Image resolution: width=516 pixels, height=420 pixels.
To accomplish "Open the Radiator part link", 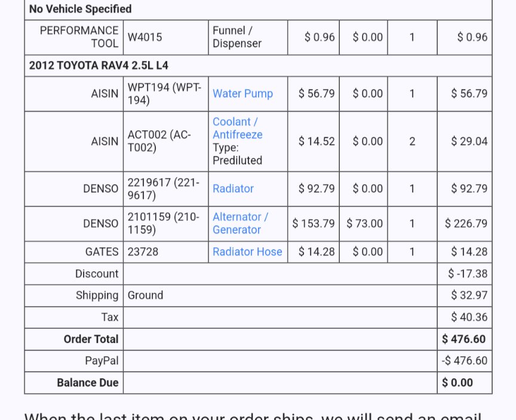I will tap(233, 189).
